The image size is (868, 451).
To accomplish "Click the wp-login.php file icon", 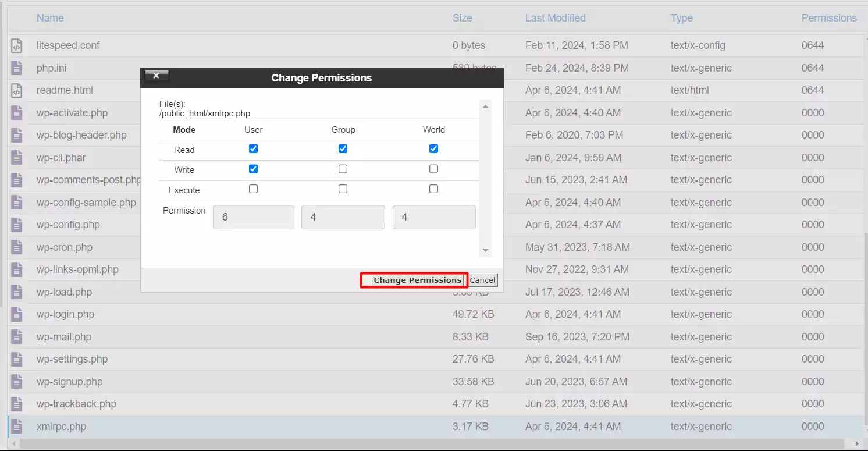I will coord(17,314).
